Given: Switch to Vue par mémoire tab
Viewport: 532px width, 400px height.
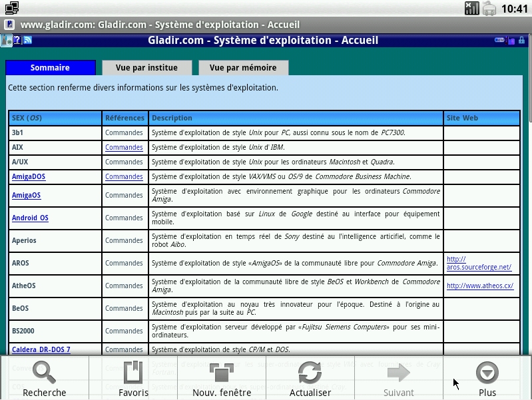Looking at the screenshot, I should [x=242, y=68].
